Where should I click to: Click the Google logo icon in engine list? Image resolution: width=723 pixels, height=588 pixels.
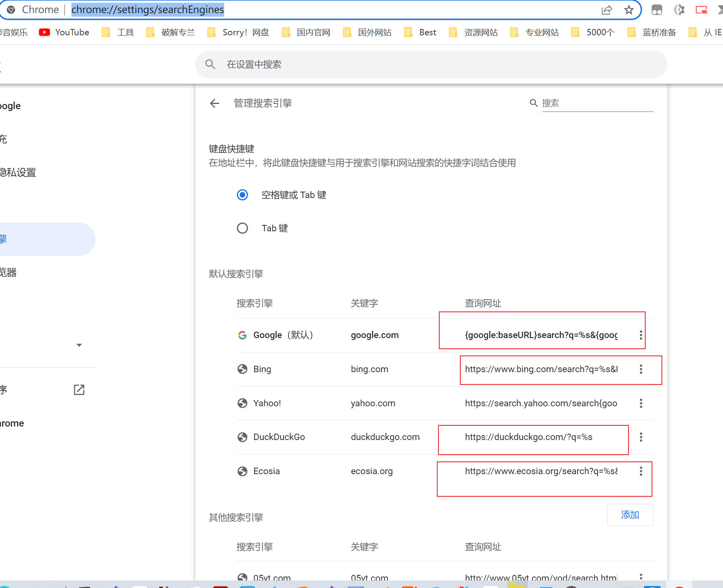tap(242, 335)
